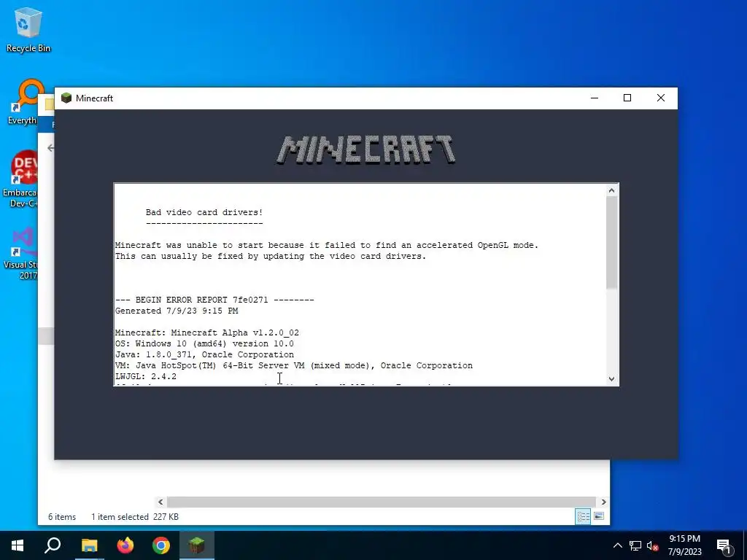747x560 pixels.
Task: Click the error report scroll up arrow
Action: (612, 190)
